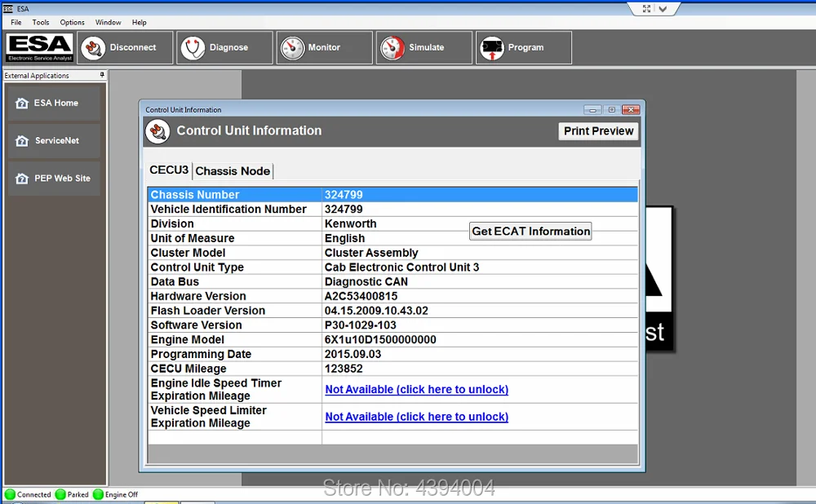This screenshot has height=504, width=816.
Task: Expand the top chevron dropdown arrow
Action: tap(663, 8)
